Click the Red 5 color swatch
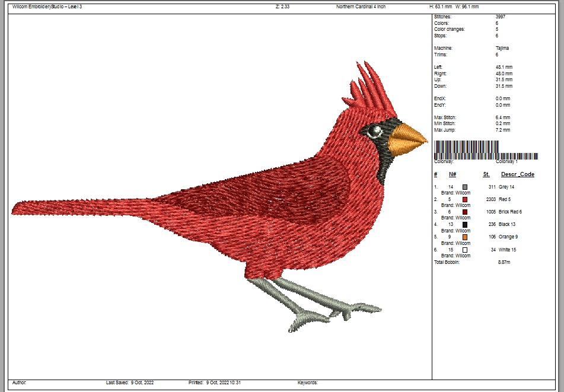The image size is (564, 392). pos(465,199)
